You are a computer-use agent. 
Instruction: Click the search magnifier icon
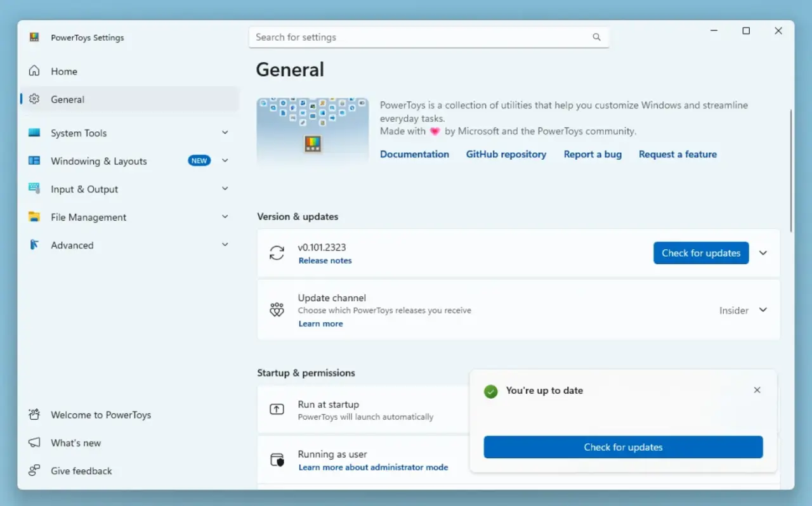click(x=596, y=37)
